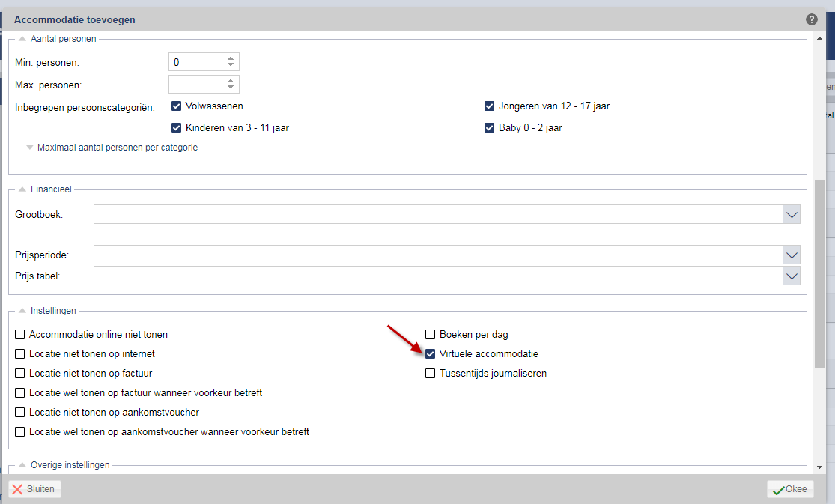Screen dimensions: 835x504
Task: Enable Locatie niet tonen op internet
Action: [x=20, y=353]
